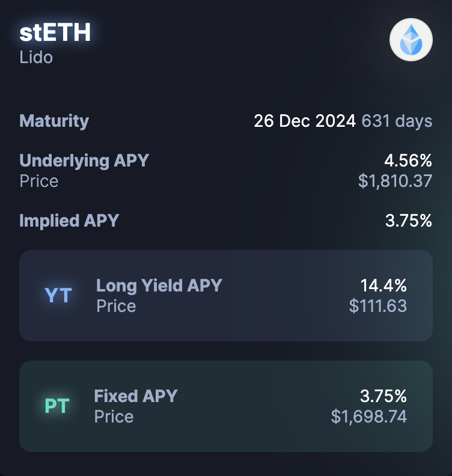The image size is (452, 476).
Task: Click the Maturity label
Action: click(54, 121)
